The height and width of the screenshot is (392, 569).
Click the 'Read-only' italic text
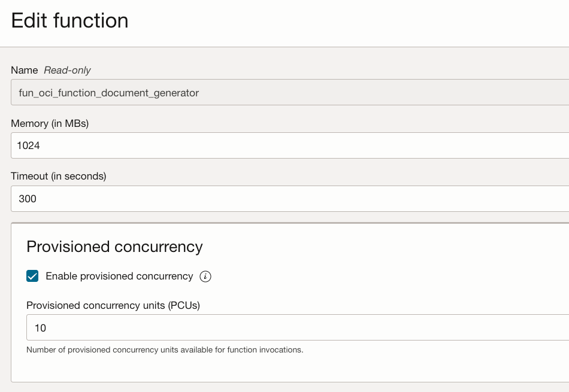(x=67, y=71)
